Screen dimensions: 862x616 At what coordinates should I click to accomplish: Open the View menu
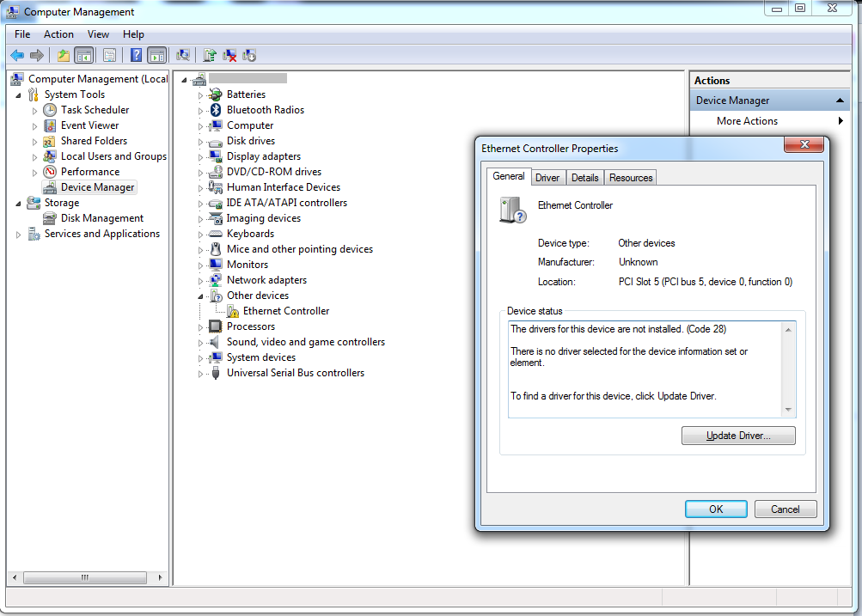click(99, 34)
